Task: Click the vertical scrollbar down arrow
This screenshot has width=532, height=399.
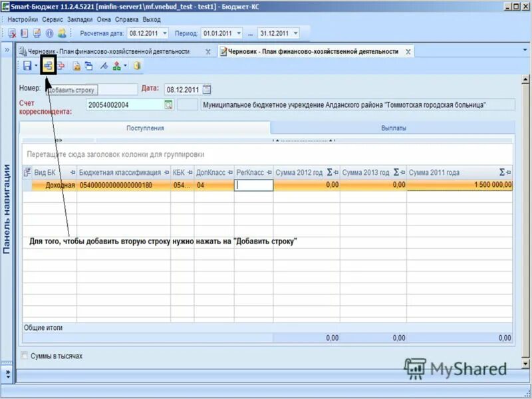Action: (x=525, y=364)
